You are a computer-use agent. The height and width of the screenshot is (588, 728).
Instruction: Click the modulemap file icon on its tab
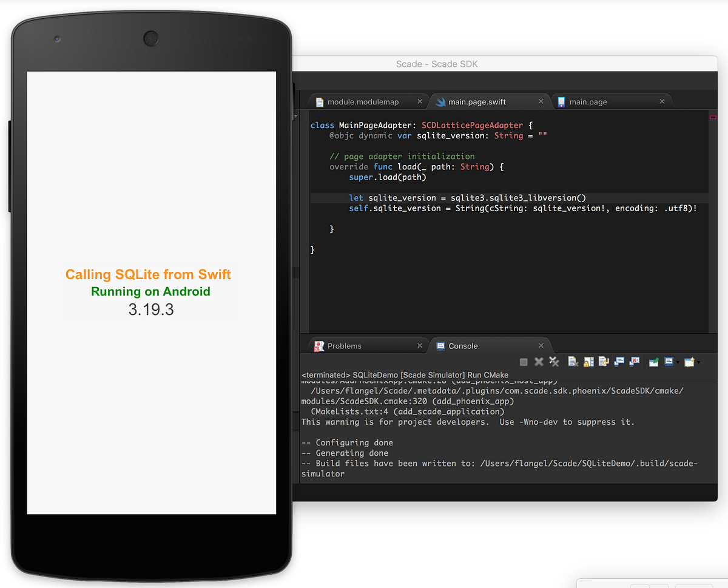[318, 101]
